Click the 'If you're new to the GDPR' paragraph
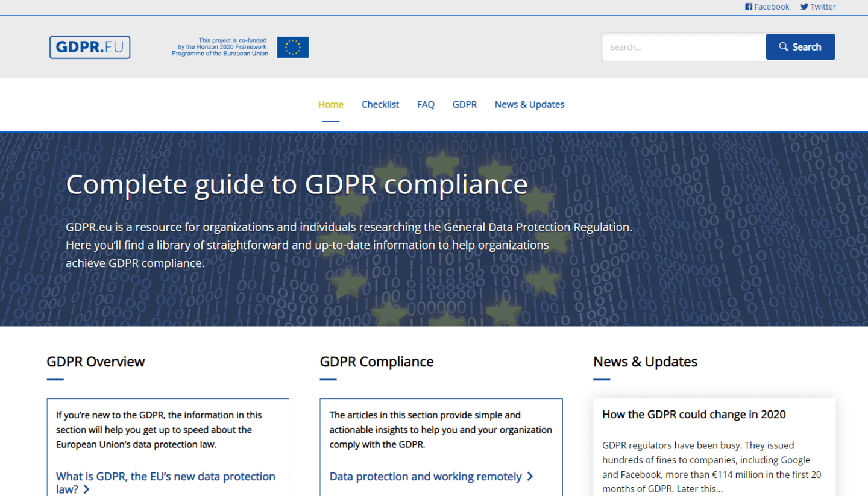Viewport: 868px width, 496px height. pos(159,430)
